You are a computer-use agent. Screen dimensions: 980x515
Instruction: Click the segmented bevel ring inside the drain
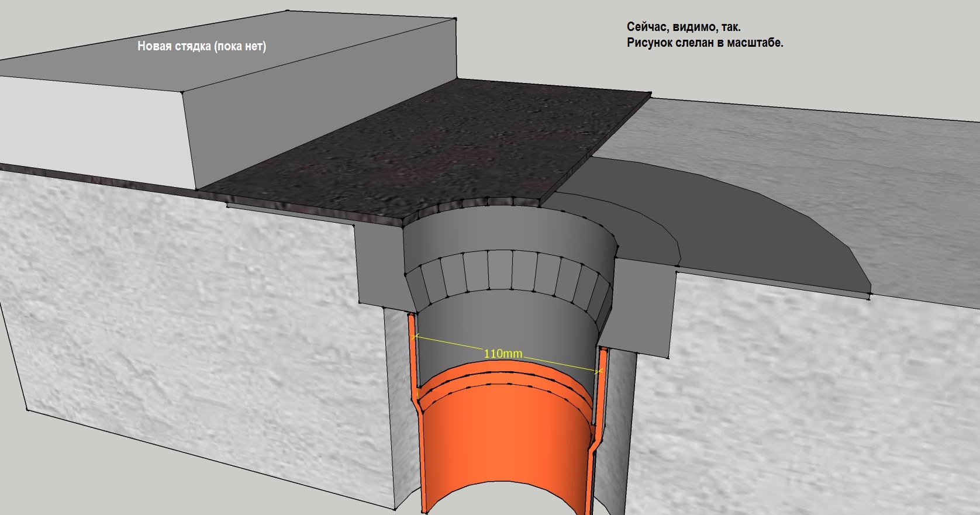509,275
